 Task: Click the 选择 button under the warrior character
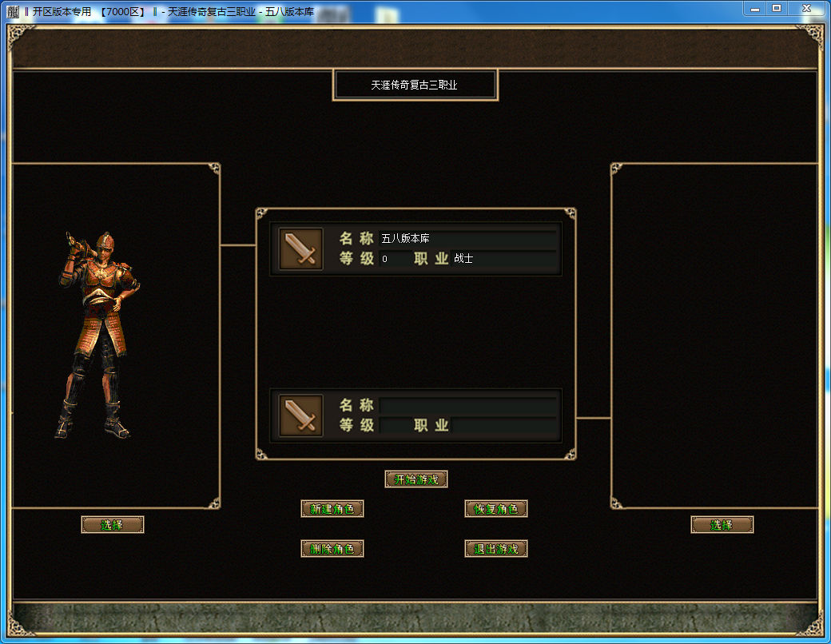[x=113, y=525]
